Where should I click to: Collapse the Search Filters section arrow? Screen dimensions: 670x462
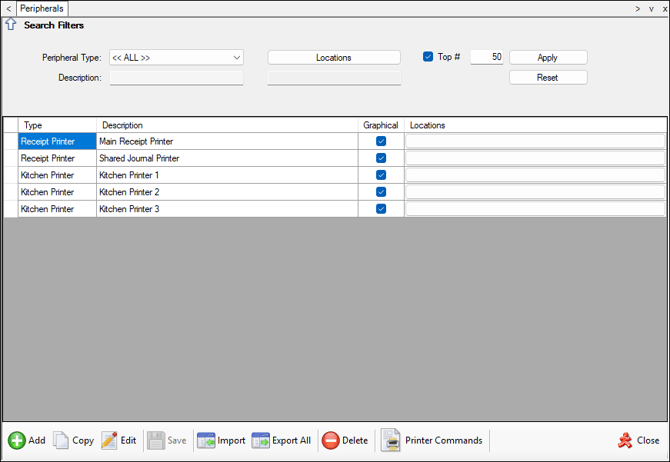[x=11, y=25]
